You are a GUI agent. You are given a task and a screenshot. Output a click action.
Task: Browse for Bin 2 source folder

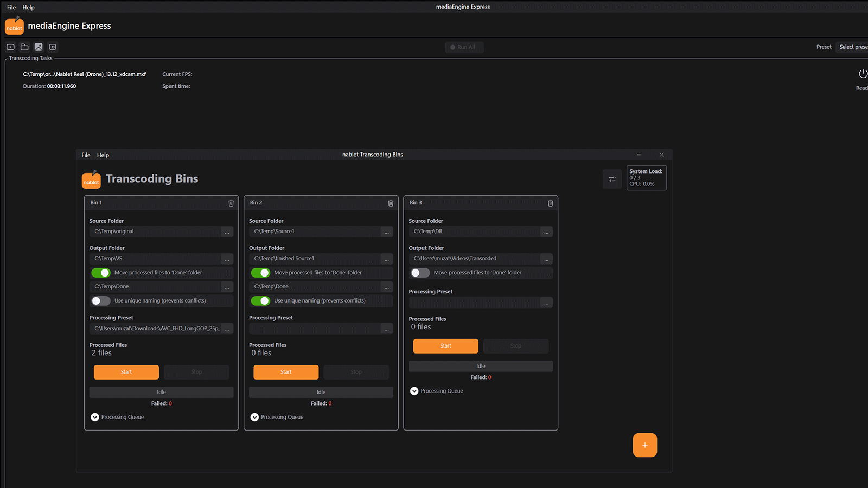click(x=387, y=232)
